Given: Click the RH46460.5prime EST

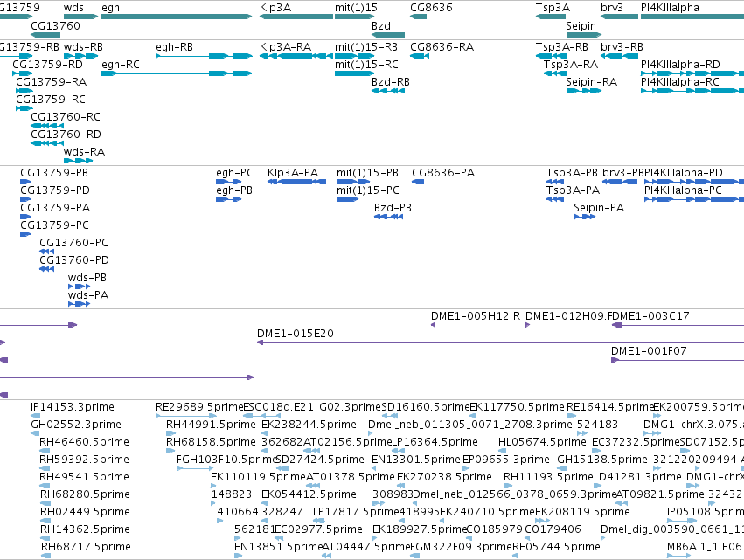Looking at the screenshot, I should [x=45, y=451].
